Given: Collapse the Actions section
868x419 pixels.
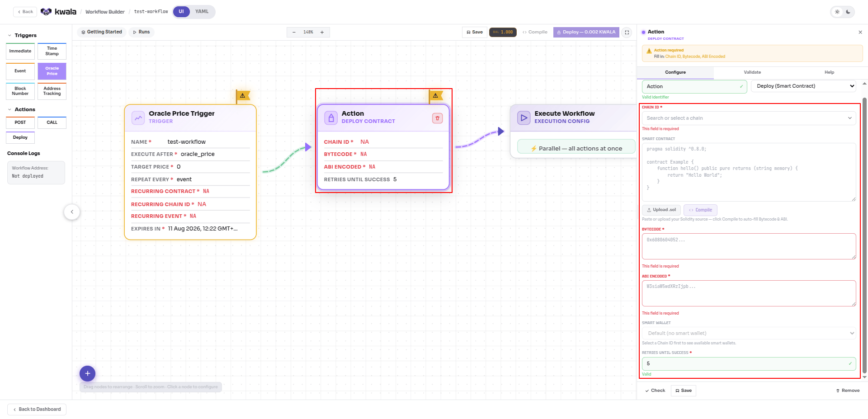Looking at the screenshot, I should tap(9, 109).
